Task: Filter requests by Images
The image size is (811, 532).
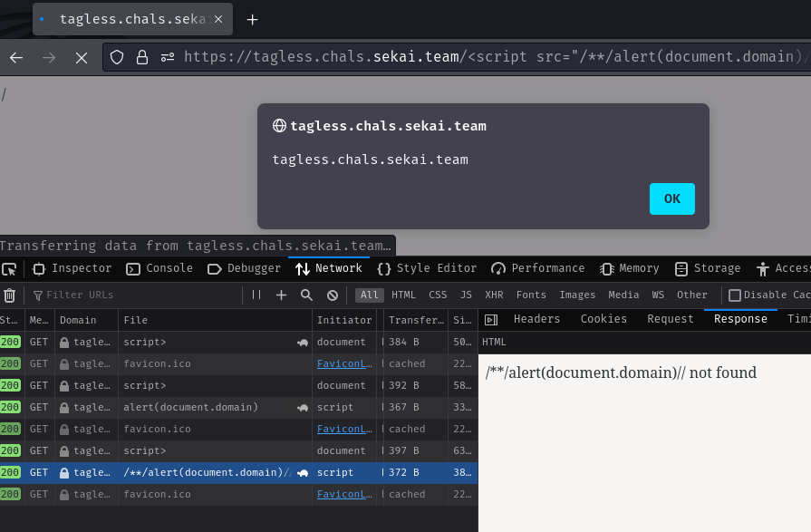Action: point(577,295)
